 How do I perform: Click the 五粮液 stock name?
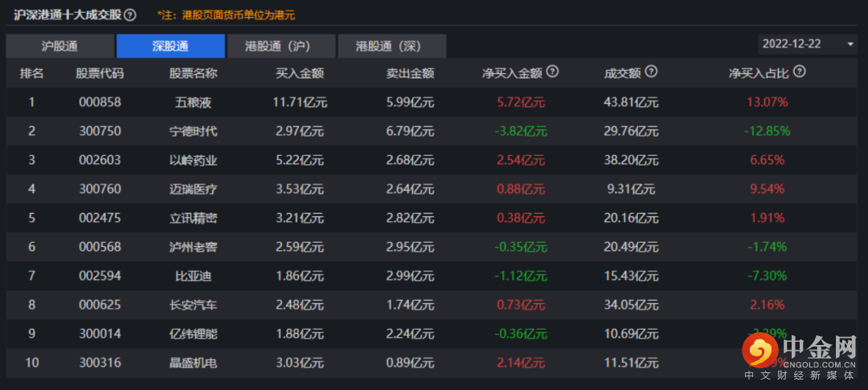click(193, 102)
